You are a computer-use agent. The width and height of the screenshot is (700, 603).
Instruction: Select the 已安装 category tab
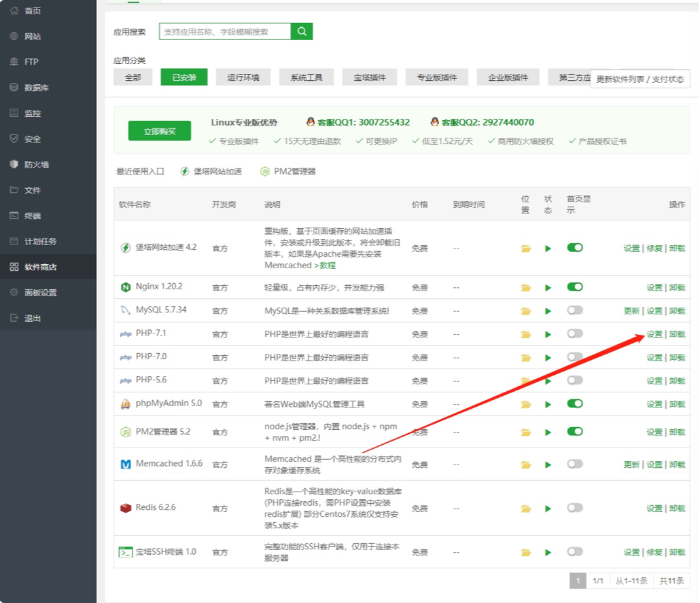pyautogui.click(x=184, y=77)
